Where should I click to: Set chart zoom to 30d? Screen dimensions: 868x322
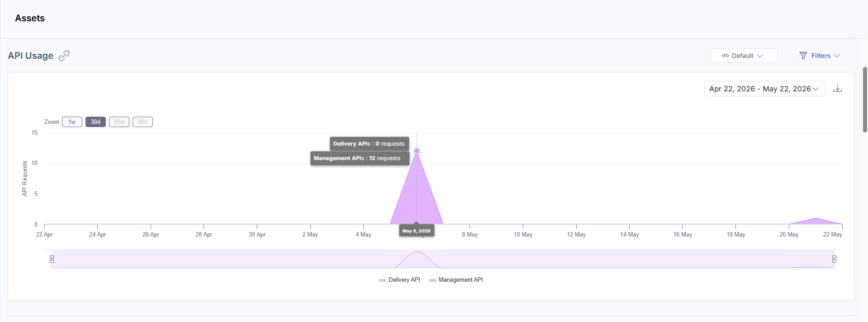click(x=95, y=122)
